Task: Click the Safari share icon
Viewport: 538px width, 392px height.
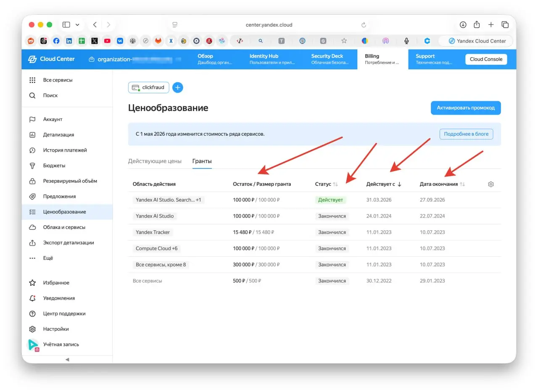Action: click(477, 25)
